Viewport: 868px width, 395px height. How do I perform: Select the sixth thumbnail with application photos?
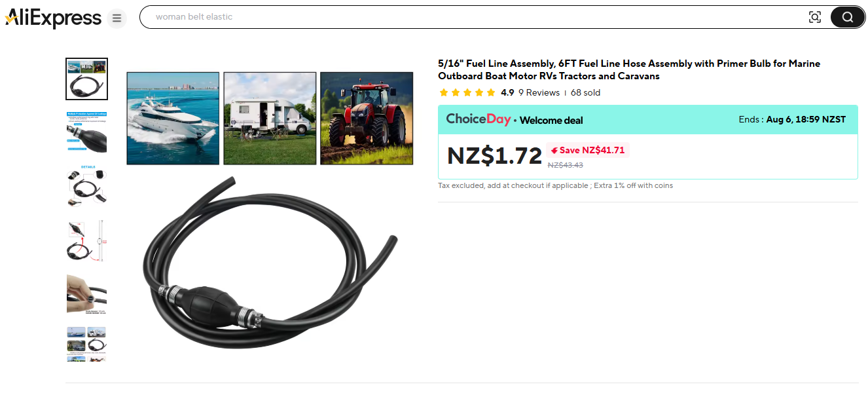tap(86, 344)
